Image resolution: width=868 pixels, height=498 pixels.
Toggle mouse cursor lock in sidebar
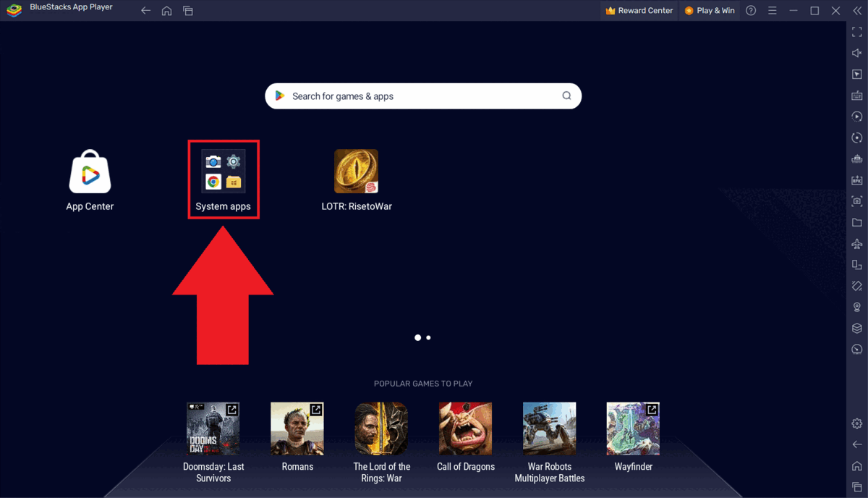coord(857,74)
